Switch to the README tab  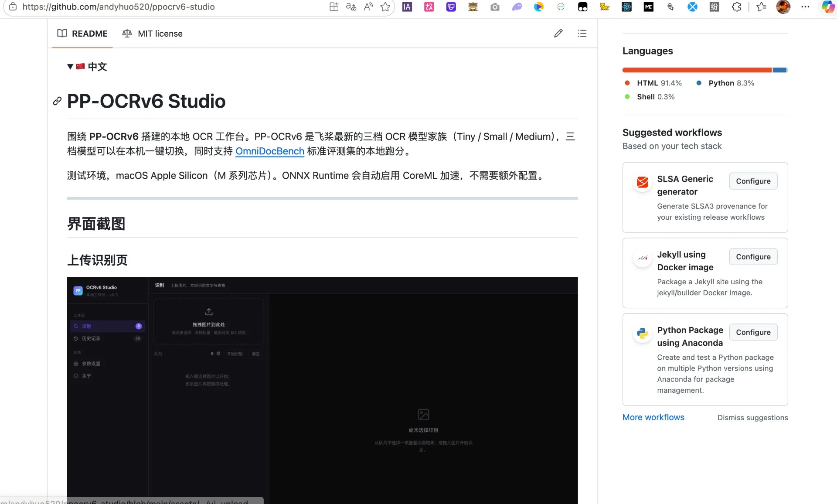[82, 34]
